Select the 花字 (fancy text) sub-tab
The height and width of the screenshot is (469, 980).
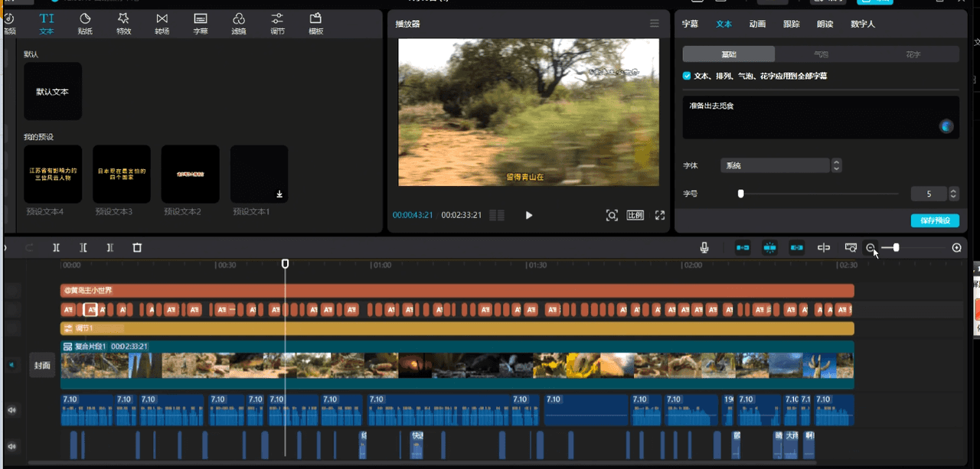tap(913, 54)
